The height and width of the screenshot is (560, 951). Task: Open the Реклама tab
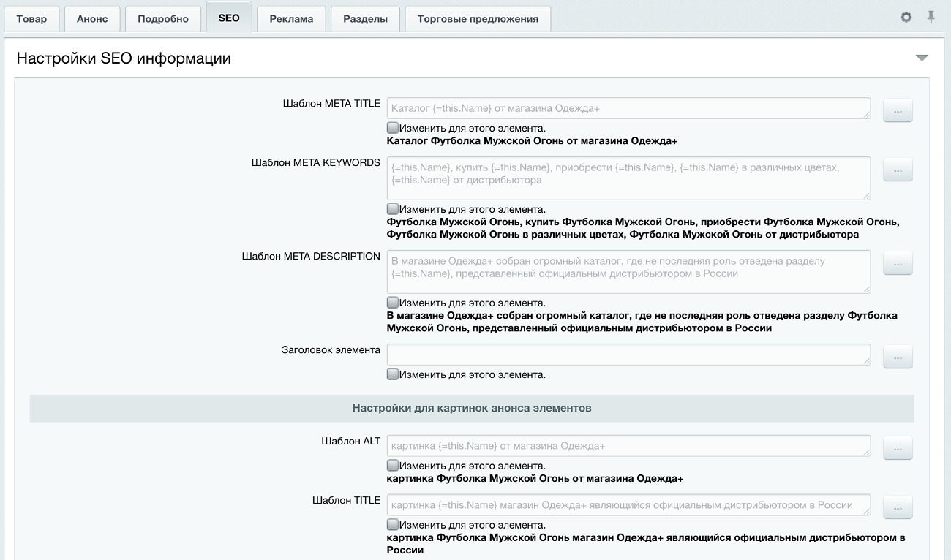pyautogui.click(x=290, y=18)
